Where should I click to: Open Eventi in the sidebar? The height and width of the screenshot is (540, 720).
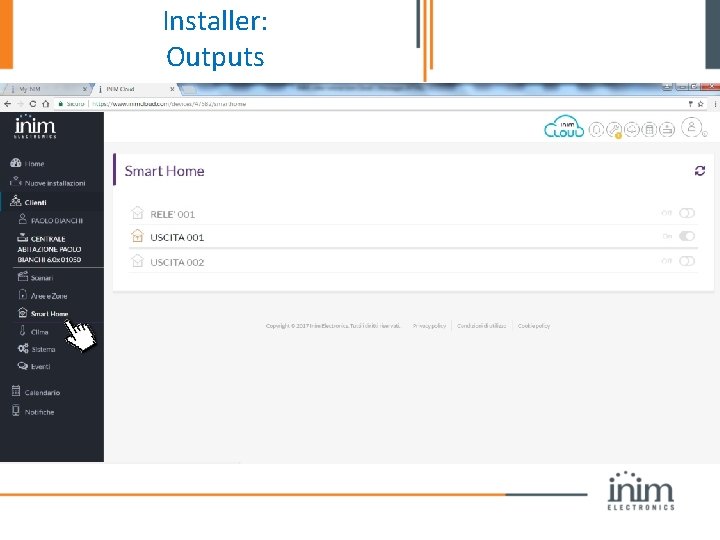point(34,366)
